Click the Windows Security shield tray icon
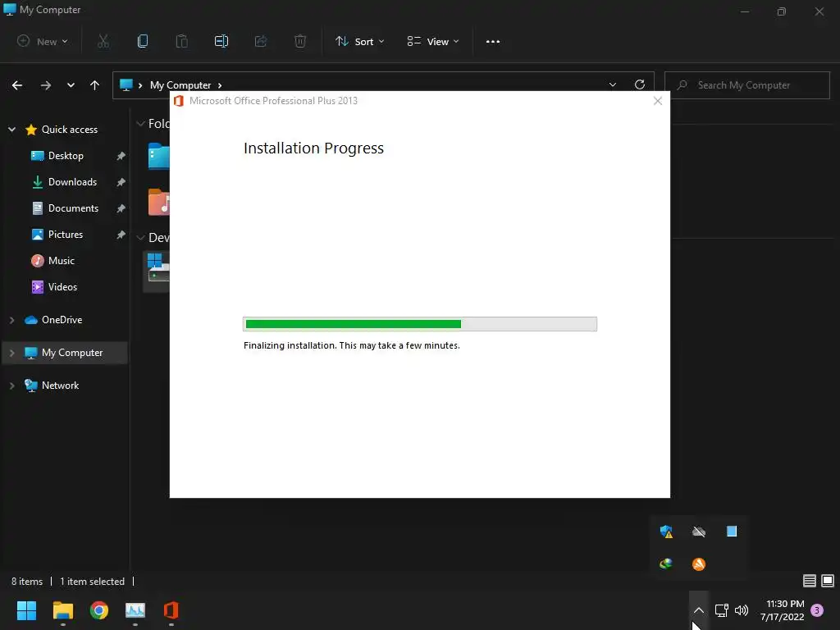 [666, 532]
